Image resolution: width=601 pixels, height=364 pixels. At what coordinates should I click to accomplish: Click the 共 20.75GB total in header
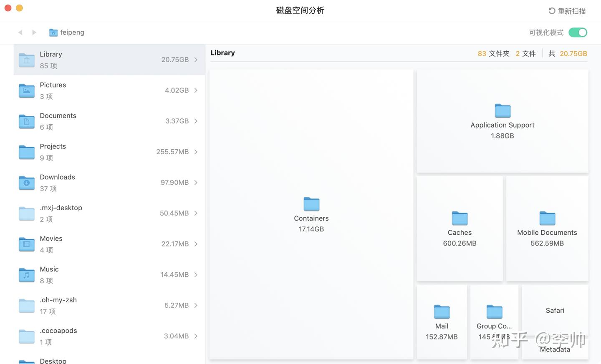pos(568,54)
